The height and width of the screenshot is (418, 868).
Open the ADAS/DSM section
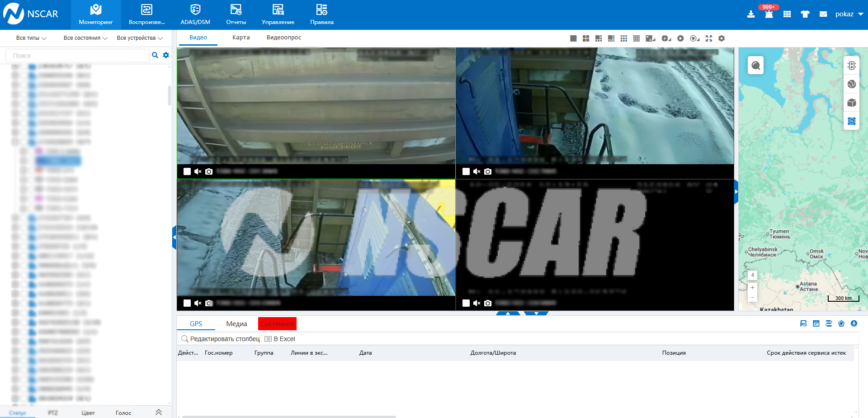(x=195, y=15)
